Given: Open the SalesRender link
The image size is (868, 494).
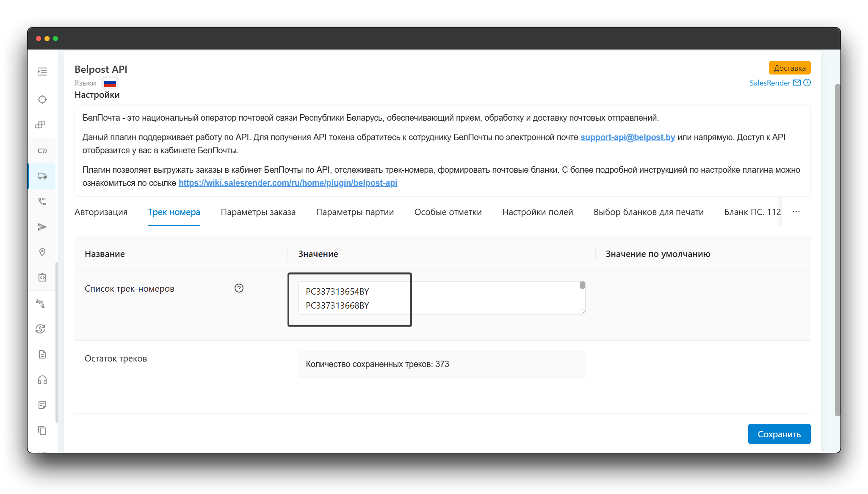Looking at the screenshot, I should (770, 83).
